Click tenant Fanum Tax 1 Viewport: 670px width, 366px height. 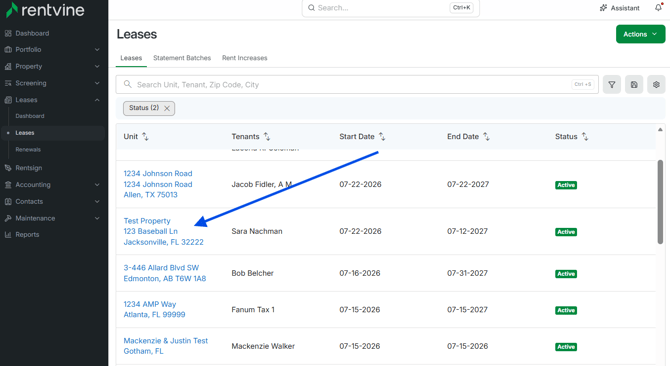pos(253,310)
